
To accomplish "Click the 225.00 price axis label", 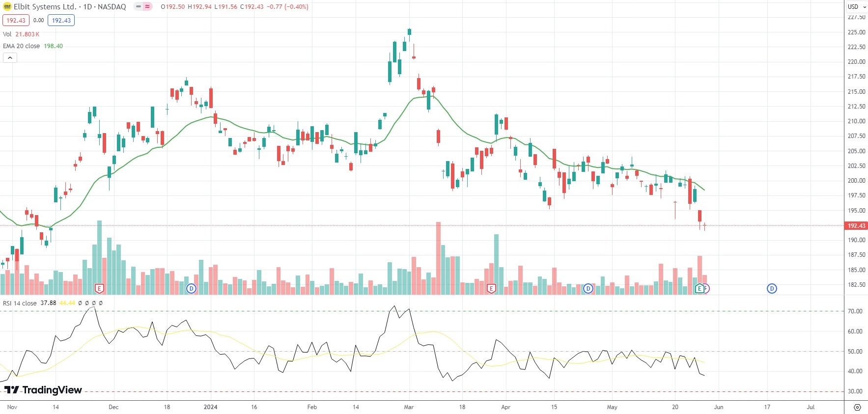I will click(x=856, y=32).
